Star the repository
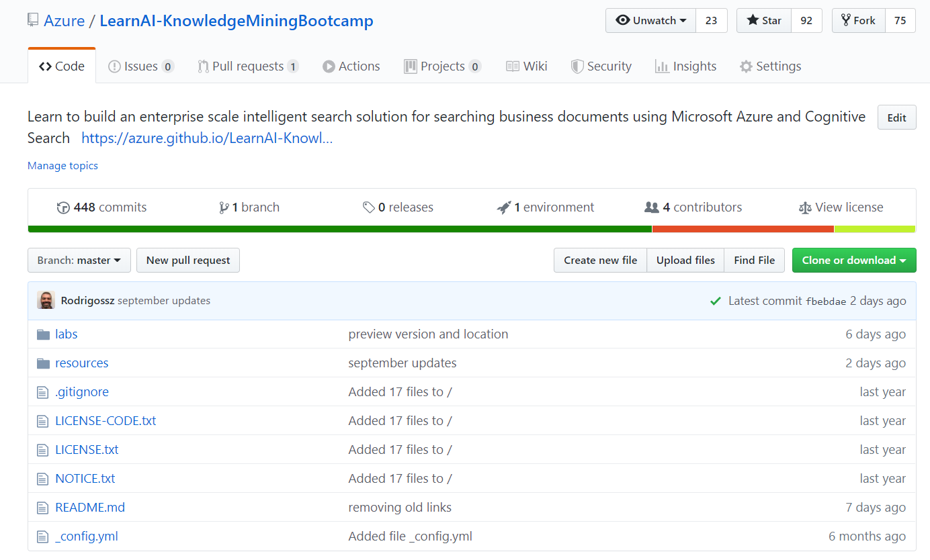This screenshot has width=930, height=560. pyautogui.click(x=764, y=21)
